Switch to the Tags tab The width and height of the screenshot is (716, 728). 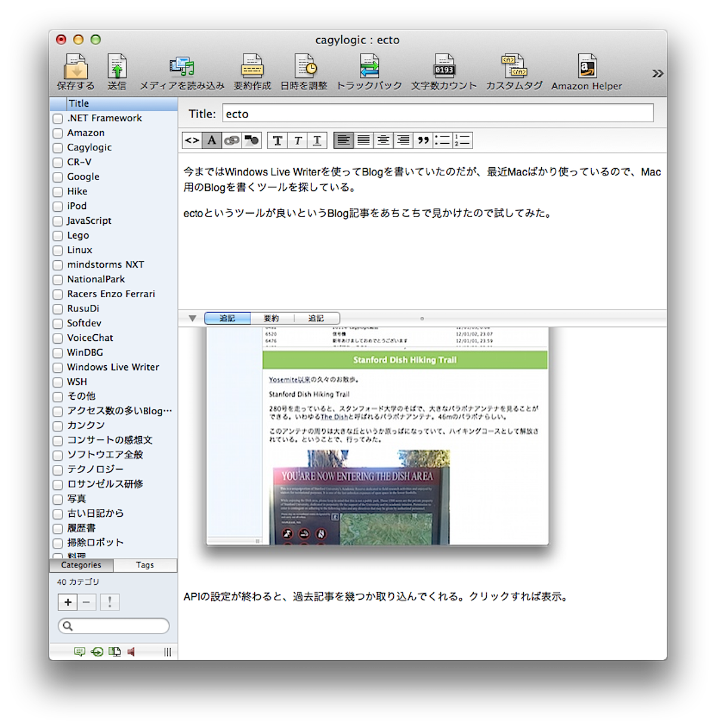145,565
